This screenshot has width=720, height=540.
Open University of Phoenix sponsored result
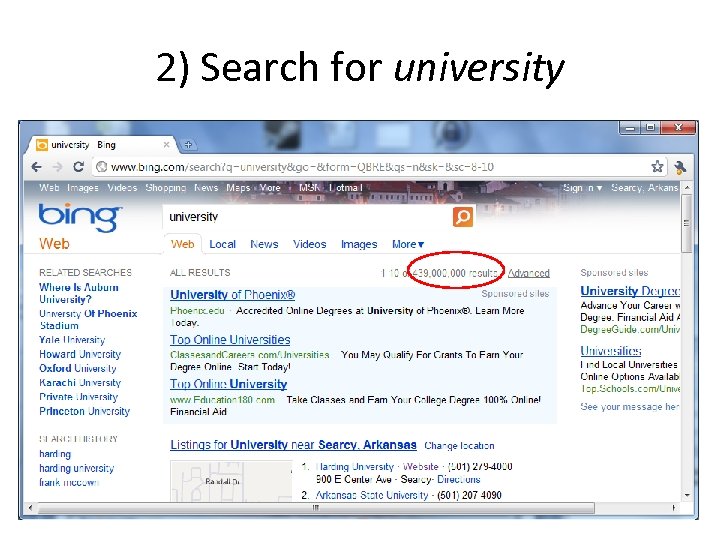click(232, 295)
